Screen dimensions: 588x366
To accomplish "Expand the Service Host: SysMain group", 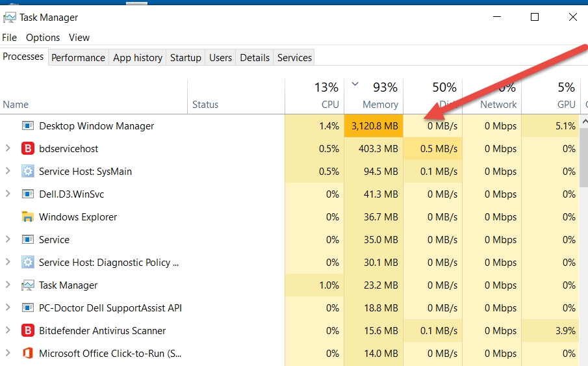I will [x=8, y=171].
